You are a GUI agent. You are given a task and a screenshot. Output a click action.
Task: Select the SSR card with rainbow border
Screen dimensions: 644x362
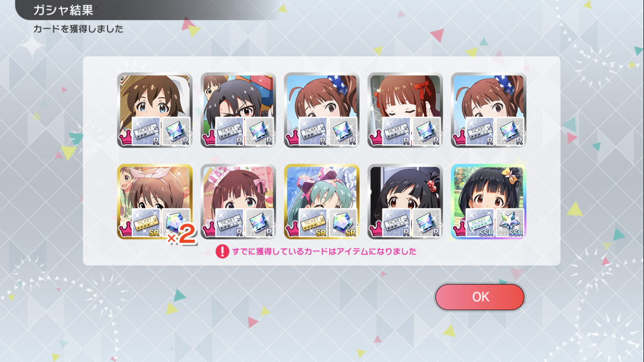[488, 202]
